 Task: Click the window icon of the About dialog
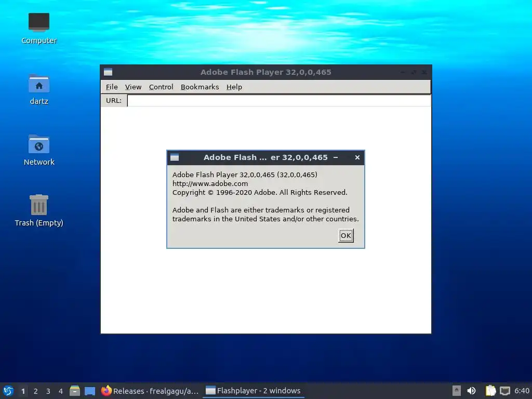pyautogui.click(x=175, y=157)
